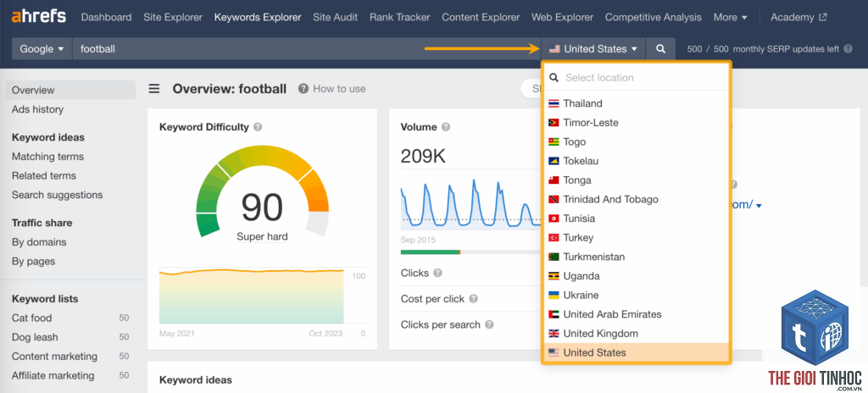The width and height of the screenshot is (868, 393).
Task: Open Web Explorer
Action: [x=563, y=17]
